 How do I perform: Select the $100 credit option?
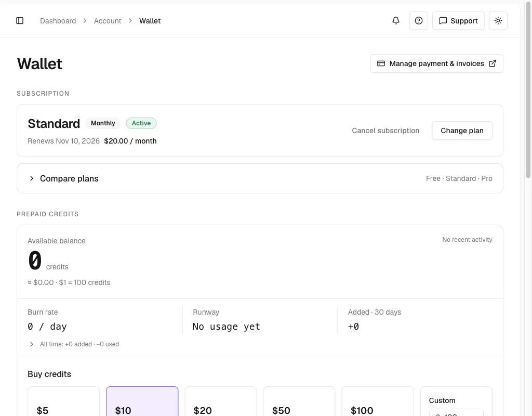coord(378,401)
